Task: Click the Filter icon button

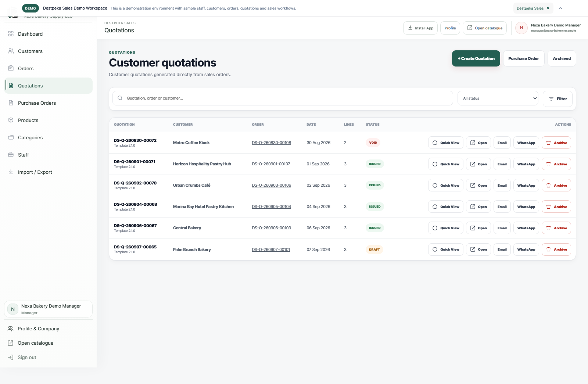Action: pyautogui.click(x=557, y=99)
